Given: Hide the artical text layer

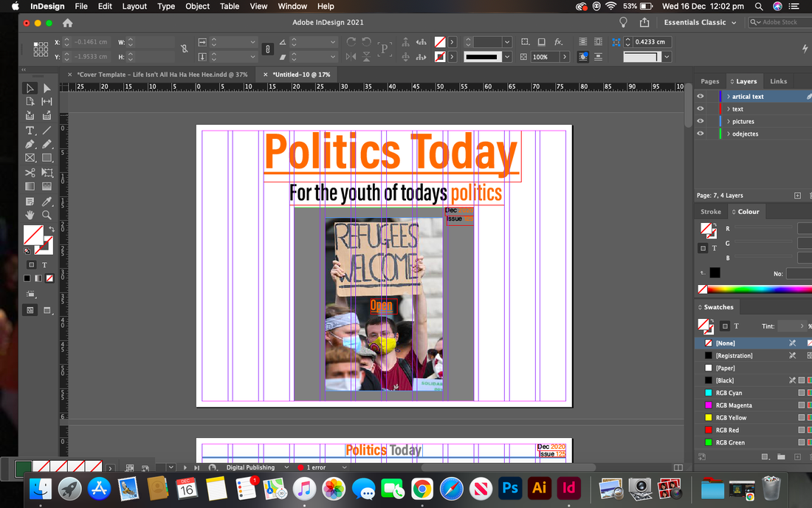Looking at the screenshot, I should pyautogui.click(x=700, y=96).
